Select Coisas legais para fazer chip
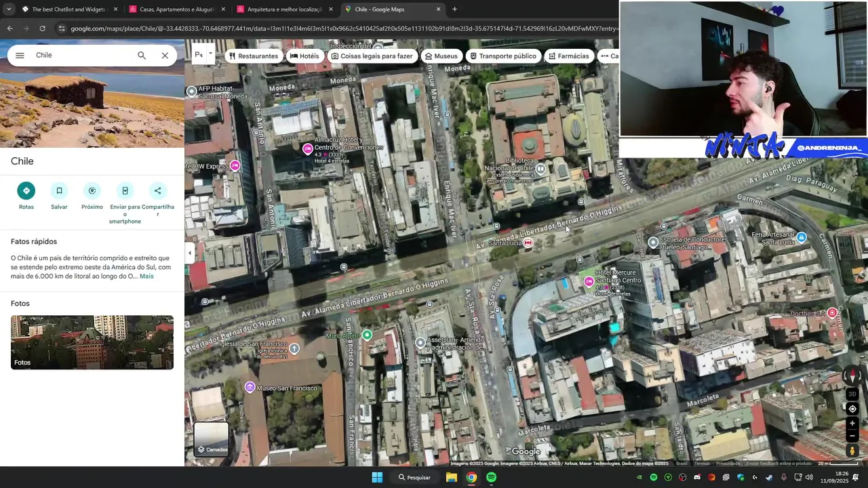The height and width of the screenshot is (488, 868). point(372,56)
